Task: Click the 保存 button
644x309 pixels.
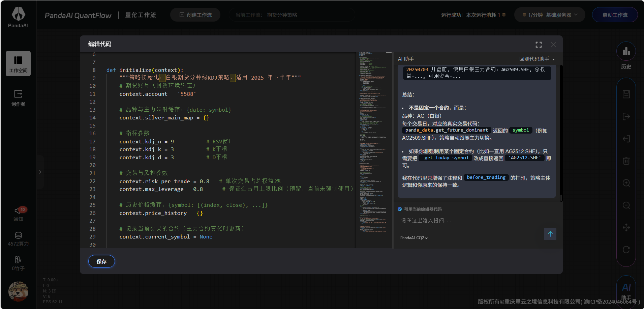Action: (101, 261)
